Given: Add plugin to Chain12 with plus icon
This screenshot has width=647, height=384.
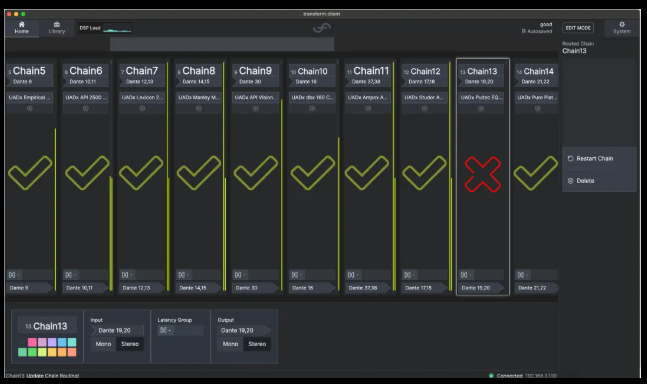Looking at the screenshot, I should click(425, 108).
